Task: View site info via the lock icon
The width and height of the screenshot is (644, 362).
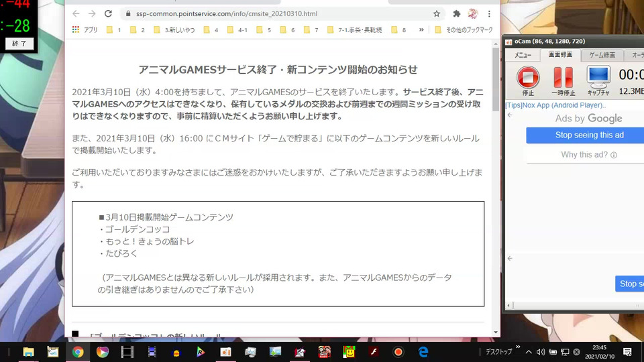Action: pyautogui.click(x=128, y=13)
